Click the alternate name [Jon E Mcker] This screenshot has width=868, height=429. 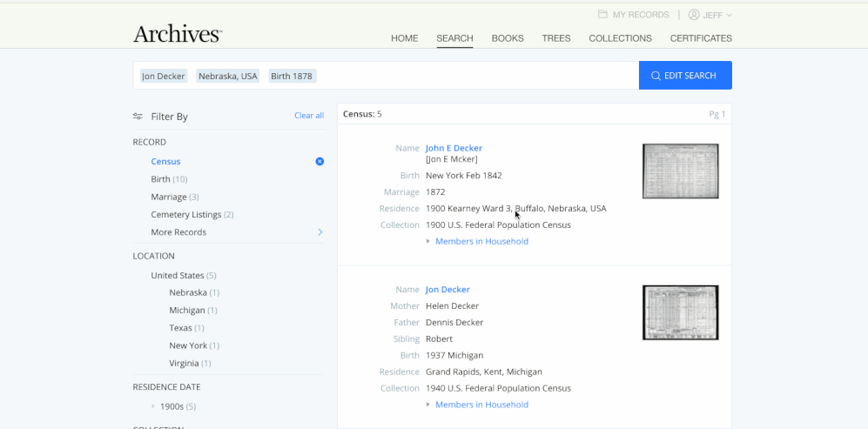452,159
